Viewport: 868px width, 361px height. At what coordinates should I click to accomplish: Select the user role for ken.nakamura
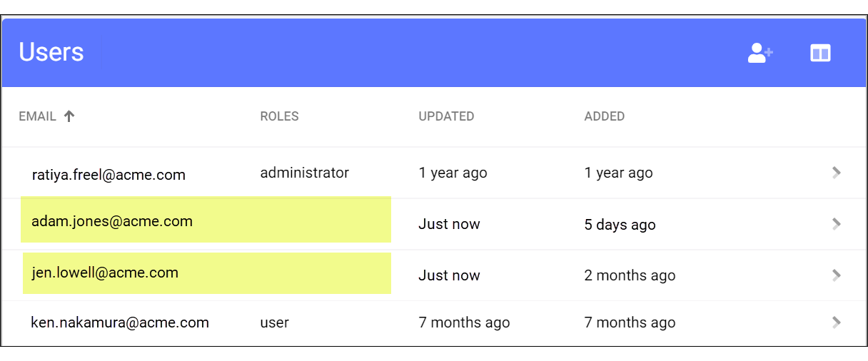(275, 322)
